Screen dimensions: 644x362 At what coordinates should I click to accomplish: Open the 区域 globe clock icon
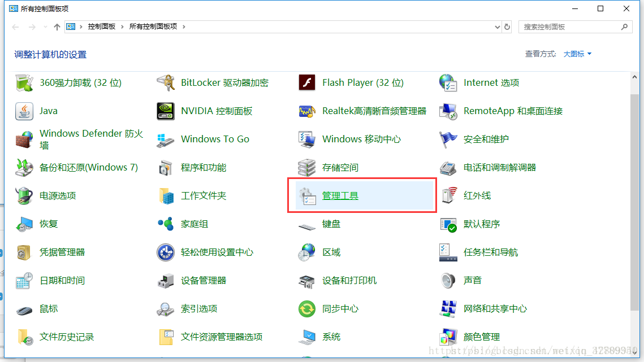pos(307,252)
